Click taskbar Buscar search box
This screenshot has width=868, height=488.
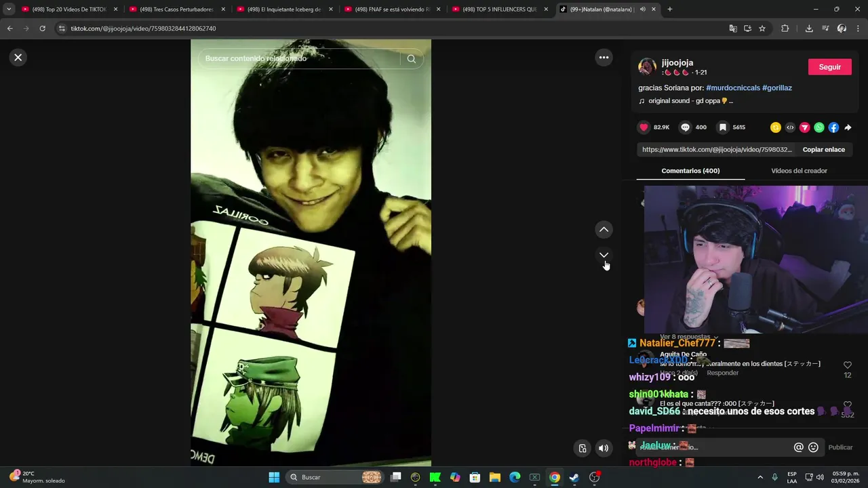(335, 477)
